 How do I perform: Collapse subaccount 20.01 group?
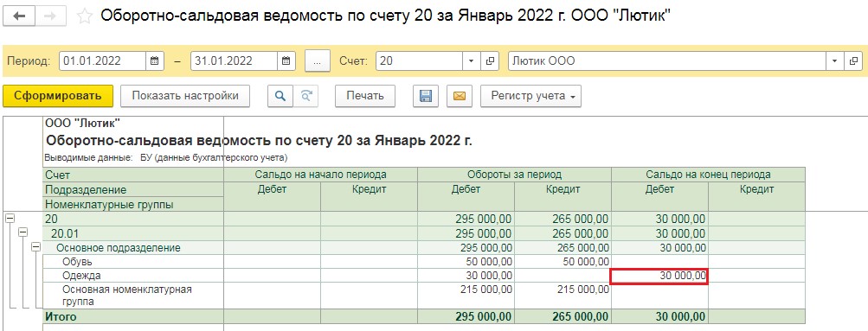point(23,233)
